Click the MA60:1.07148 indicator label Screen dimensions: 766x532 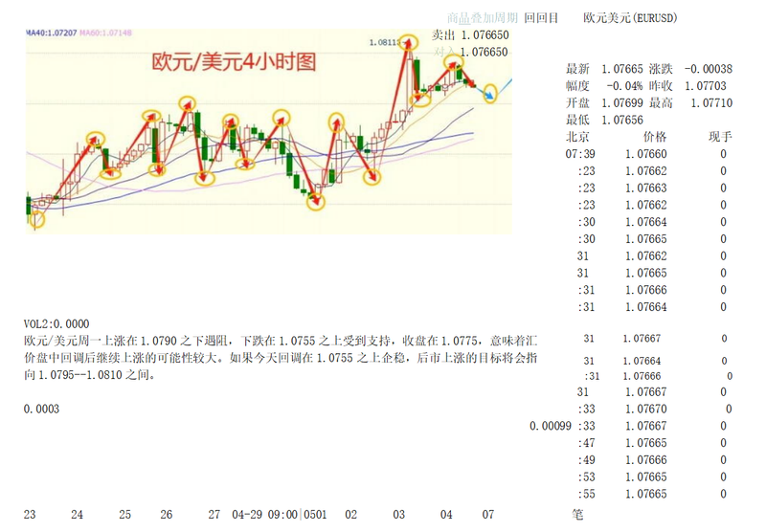pos(105,33)
